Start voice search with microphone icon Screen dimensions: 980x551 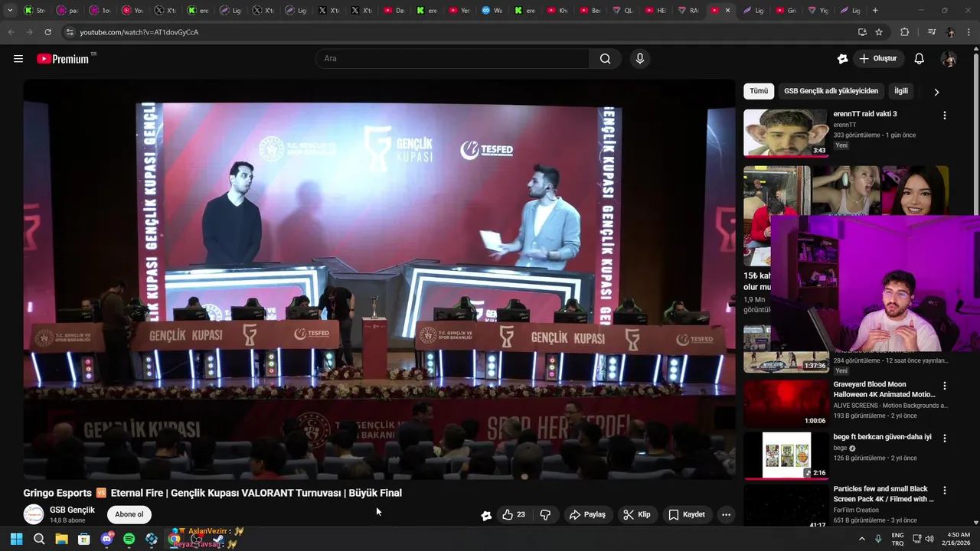(x=640, y=59)
